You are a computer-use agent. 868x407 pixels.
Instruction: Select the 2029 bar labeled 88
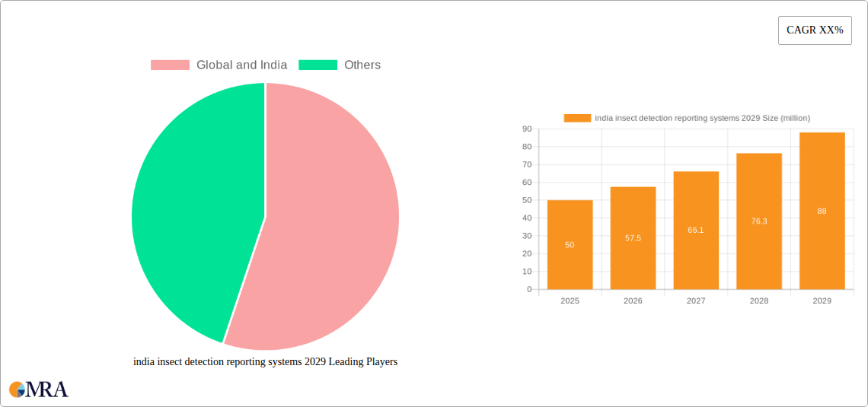click(822, 211)
